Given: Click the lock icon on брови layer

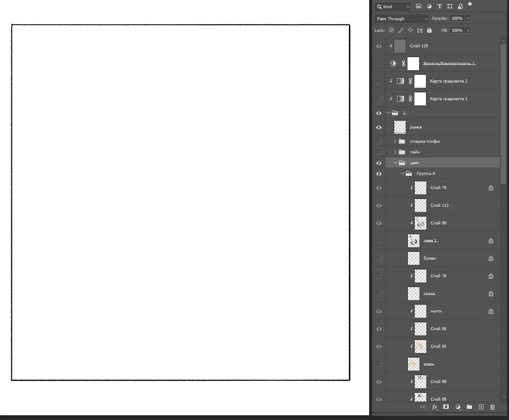Looking at the screenshot, I should 491,258.
